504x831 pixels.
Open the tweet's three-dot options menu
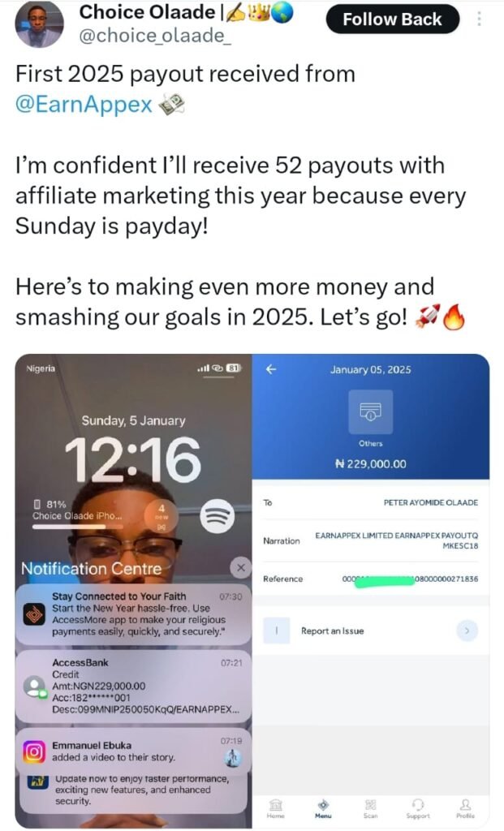point(479,19)
